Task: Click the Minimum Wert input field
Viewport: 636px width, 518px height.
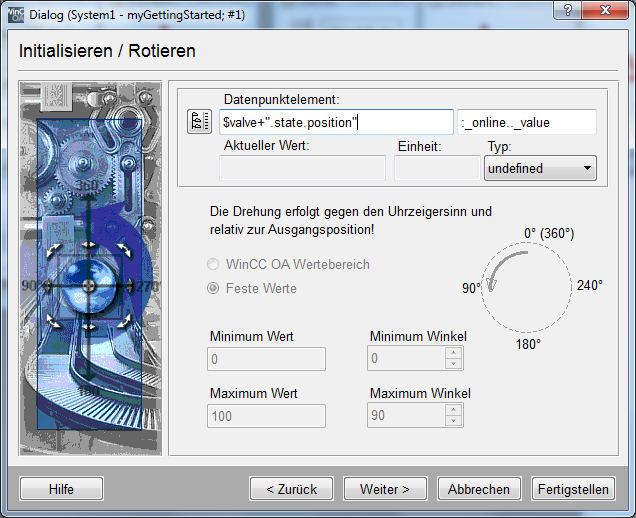Action: pyautogui.click(x=267, y=359)
